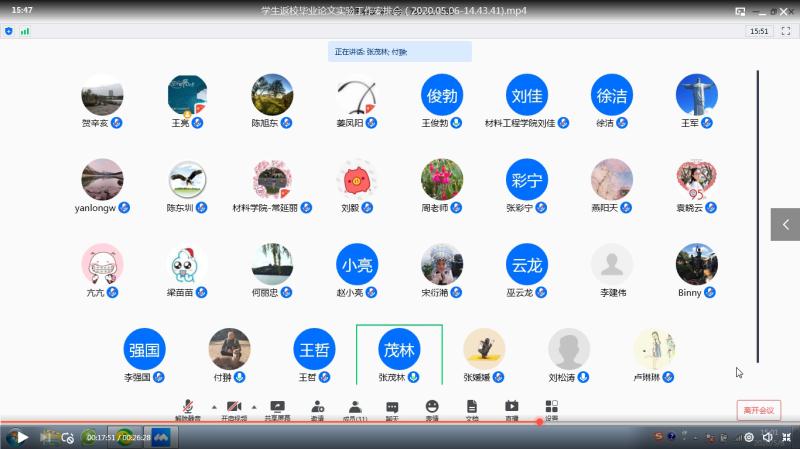Viewport: 800px width, 449px height.
Task: Seek on the red video progress bar
Action: click(300, 422)
